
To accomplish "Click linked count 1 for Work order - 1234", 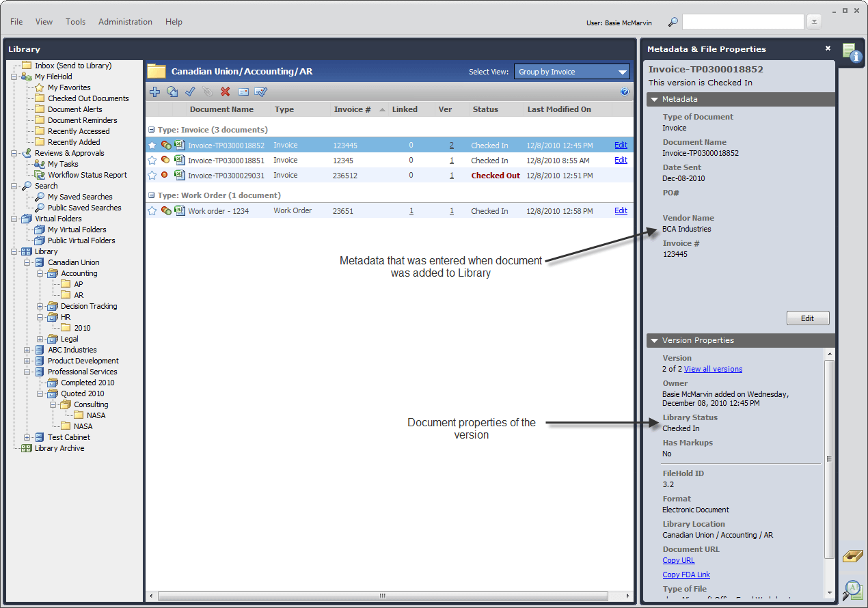I will (x=411, y=210).
